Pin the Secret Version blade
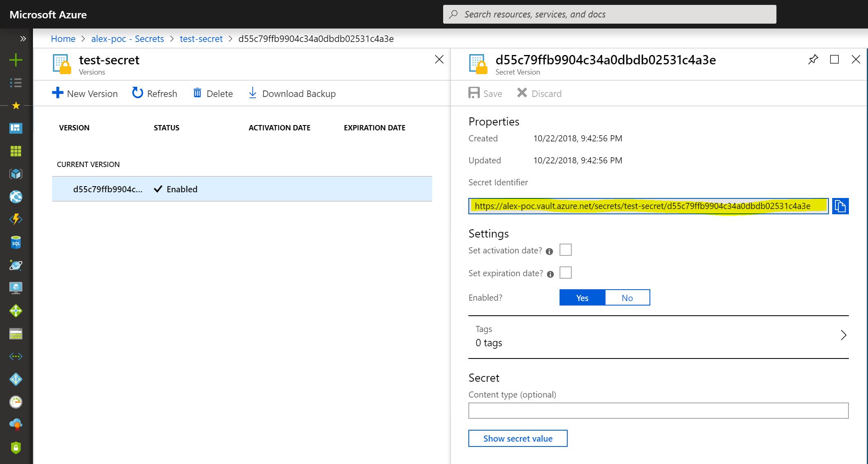 (813, 59)
